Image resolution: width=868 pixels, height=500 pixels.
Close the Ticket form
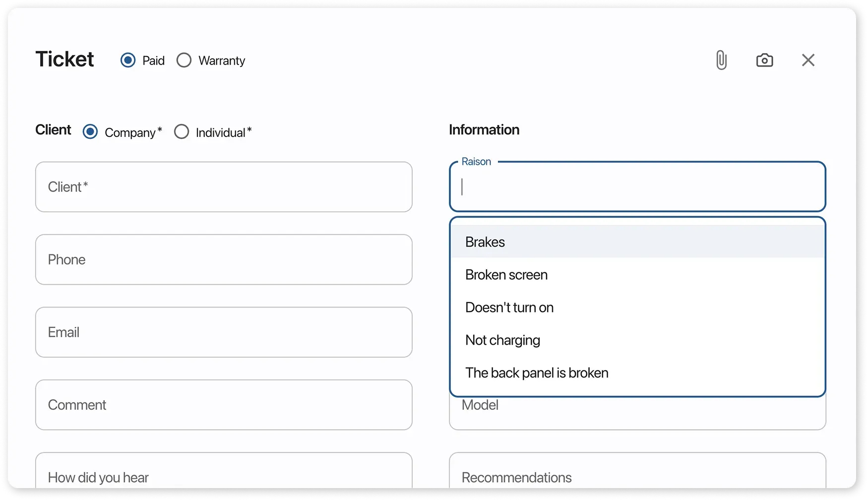[x=808, y=60]
